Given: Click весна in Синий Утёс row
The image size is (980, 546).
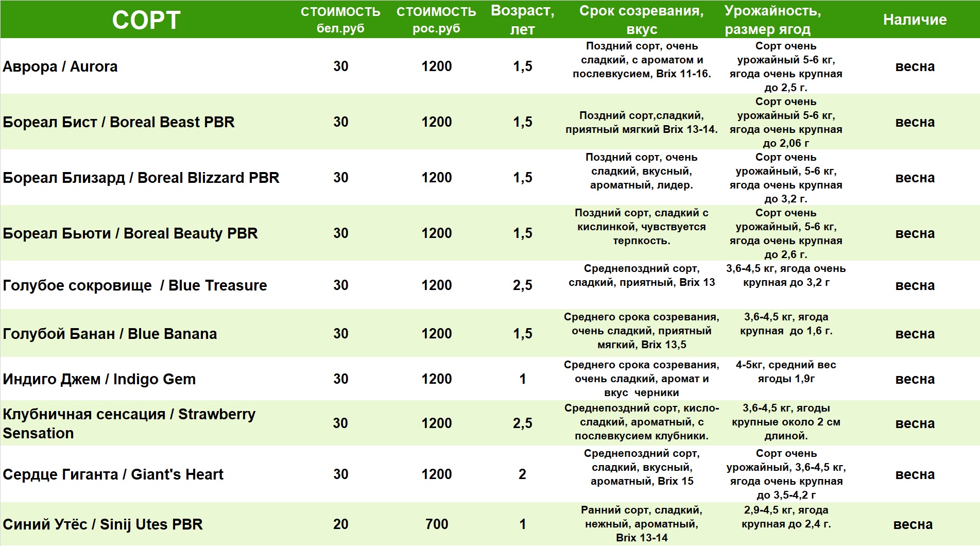Looking at the screenshot, I should (x=913, y=524).
